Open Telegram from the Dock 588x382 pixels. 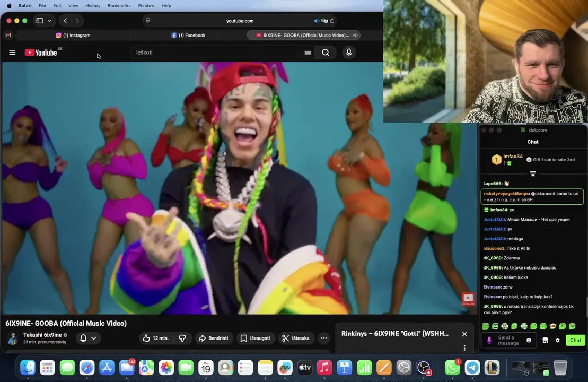coord(472,368)
